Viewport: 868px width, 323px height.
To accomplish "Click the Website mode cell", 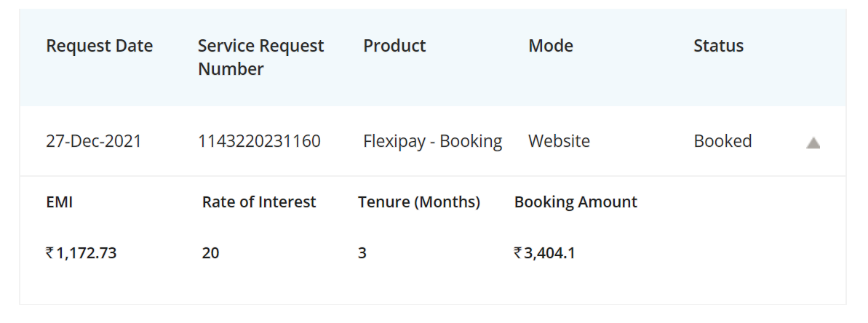I will [559, 141].
